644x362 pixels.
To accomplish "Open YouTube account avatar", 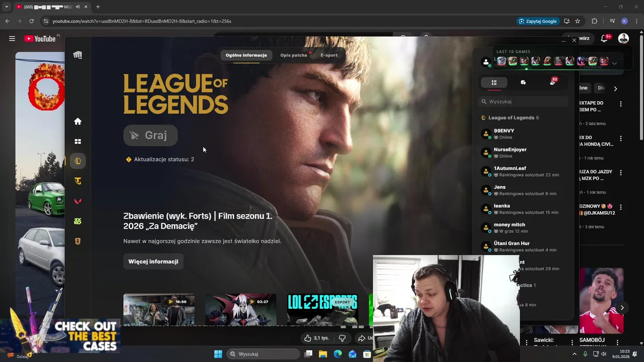I will pos(623,39).
